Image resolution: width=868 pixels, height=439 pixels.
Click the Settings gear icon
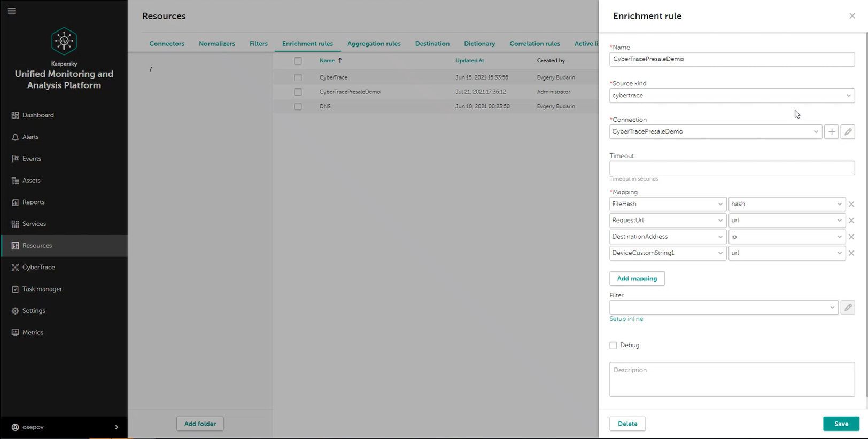(15, 311)
